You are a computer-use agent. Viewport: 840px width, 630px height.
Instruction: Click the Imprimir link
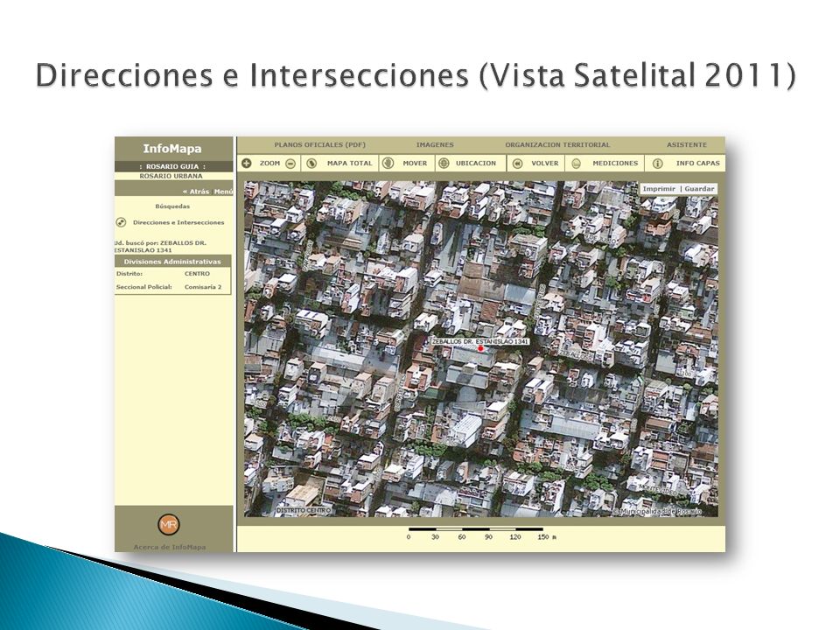(659, 189)
